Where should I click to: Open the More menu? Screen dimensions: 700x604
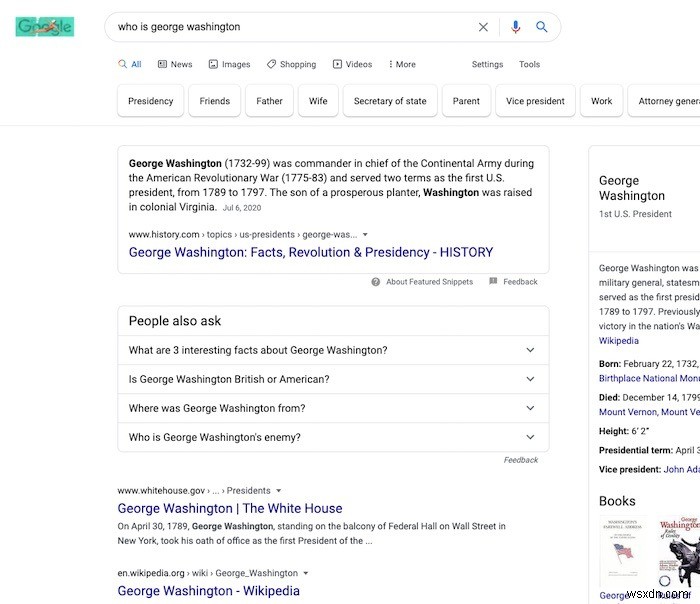coord(402,64)
